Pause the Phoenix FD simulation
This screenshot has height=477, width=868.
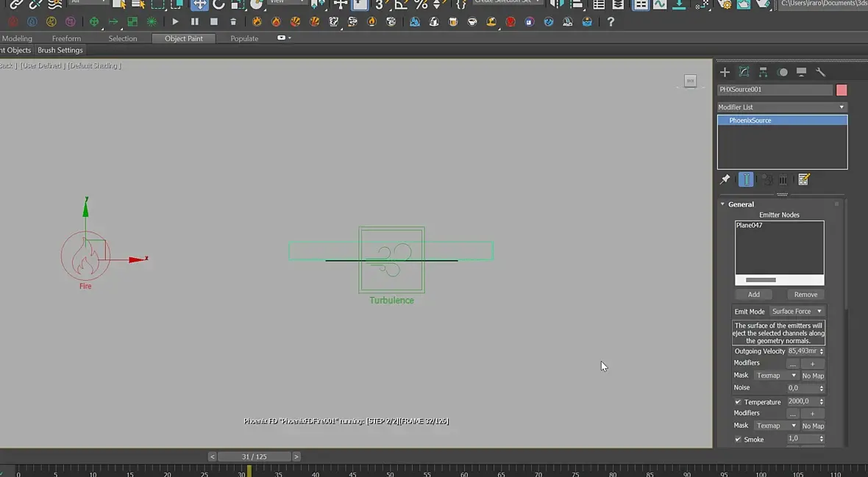pyautogui.click(x=195, y=22)
